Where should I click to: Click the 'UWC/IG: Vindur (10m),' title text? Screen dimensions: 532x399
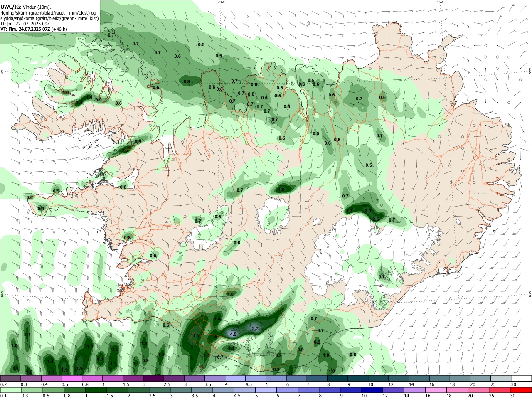(25, 7)
